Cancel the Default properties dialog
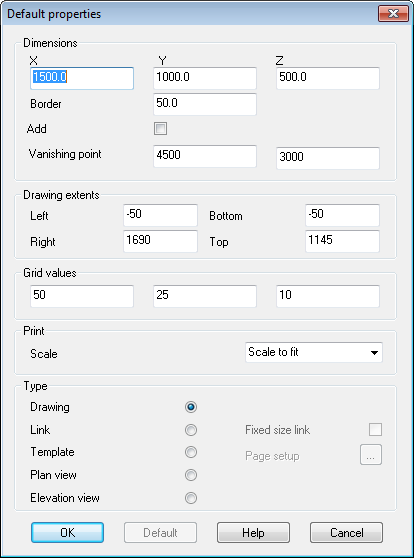 pyautogui.click(x=346, y=532)
